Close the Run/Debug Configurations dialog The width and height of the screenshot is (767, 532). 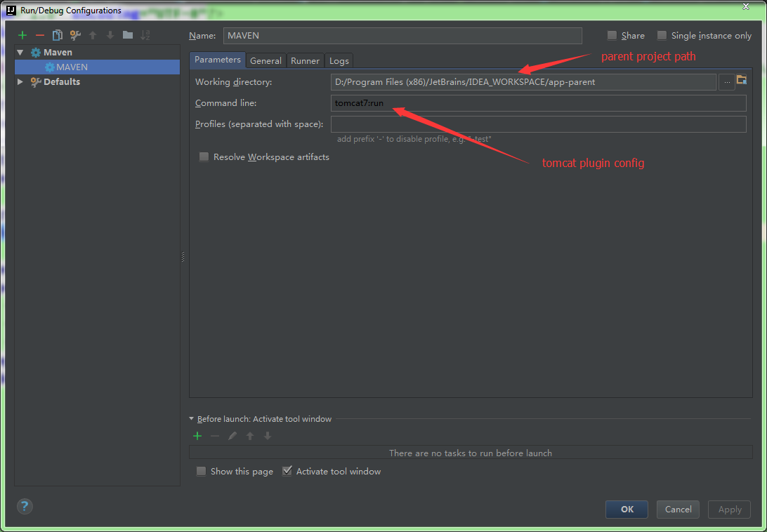pyautogui.click(x=746, y=6)
